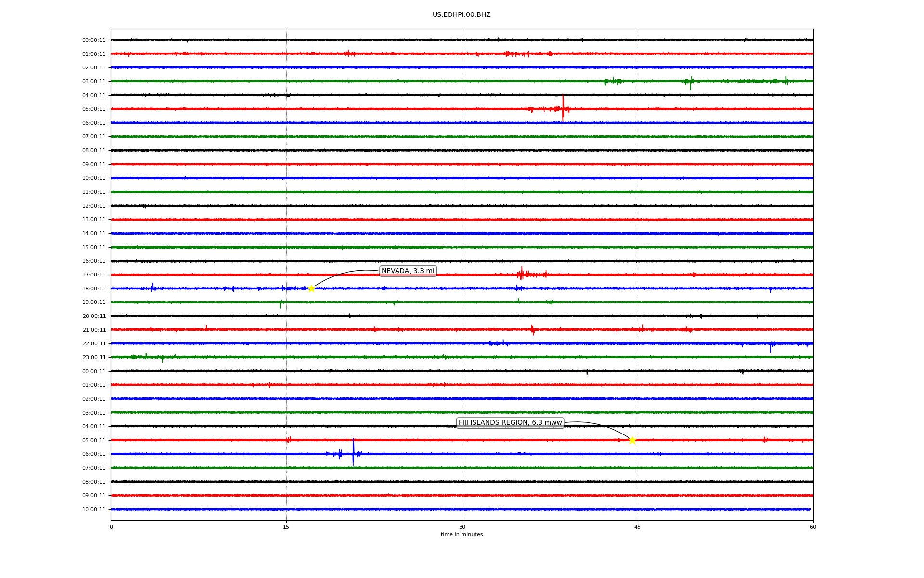
Task: Click the plot title US.EDHPI.00.BHZ
Action: point(461,15)
